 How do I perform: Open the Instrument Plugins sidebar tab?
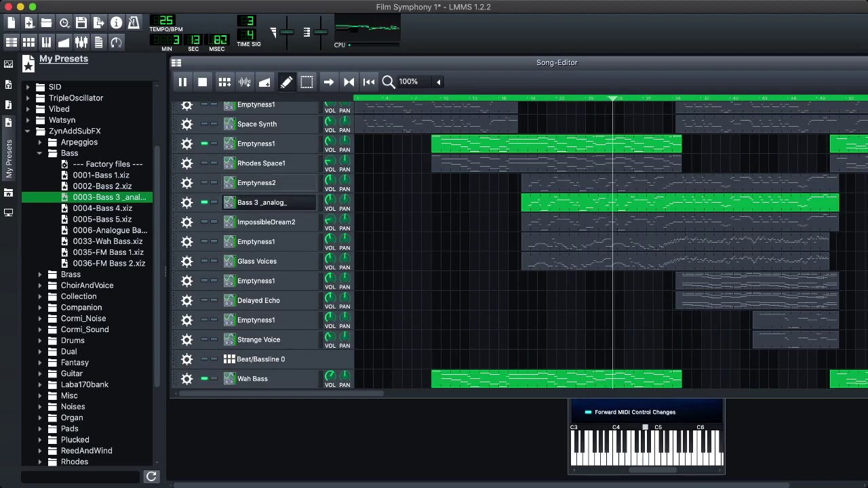[8, 64]
